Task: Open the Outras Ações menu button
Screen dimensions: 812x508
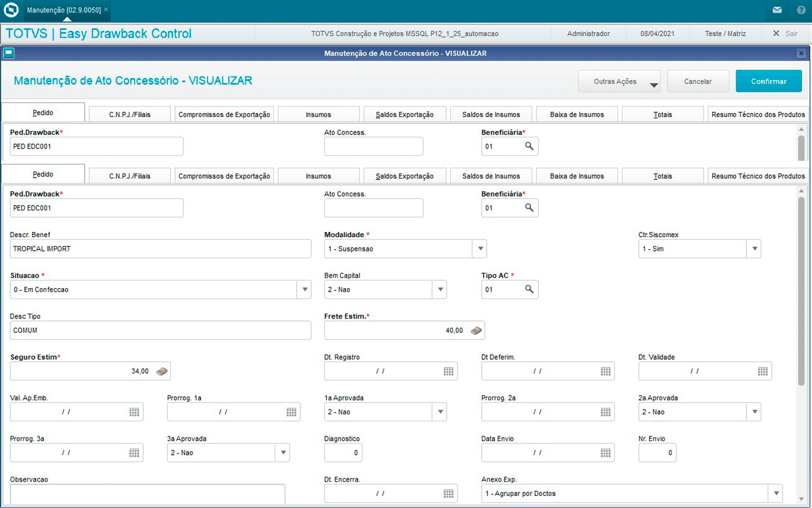Action: 619,81
